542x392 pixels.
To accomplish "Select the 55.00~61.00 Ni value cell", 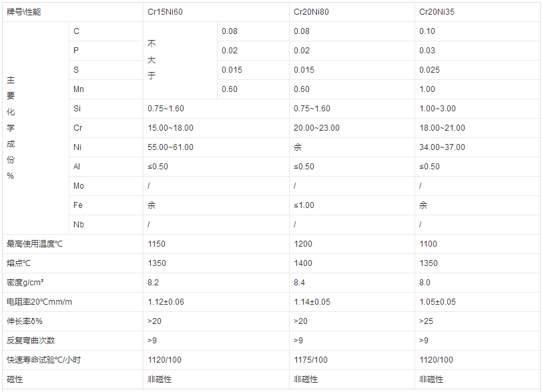I will 170,147.
